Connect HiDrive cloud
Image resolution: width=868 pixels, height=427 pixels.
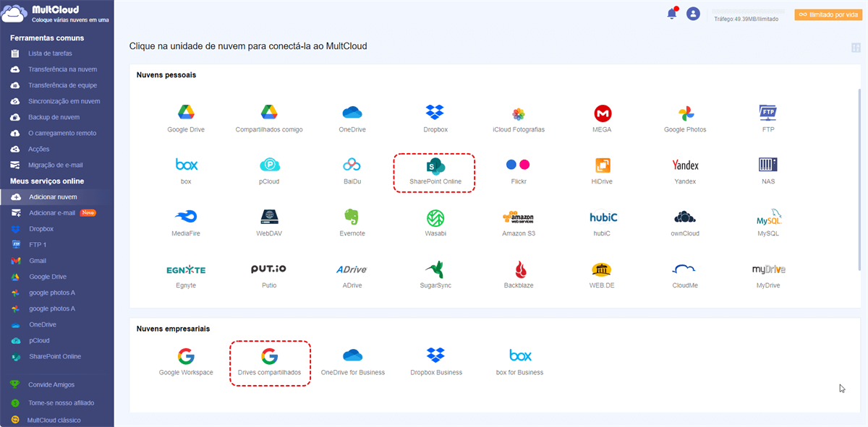tap(602, 171)
